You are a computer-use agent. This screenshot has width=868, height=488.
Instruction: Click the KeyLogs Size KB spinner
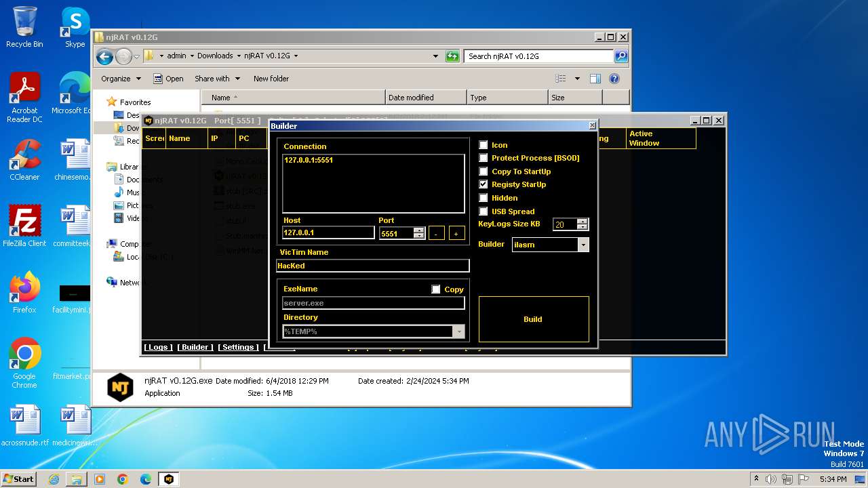(x=583, y=224)
